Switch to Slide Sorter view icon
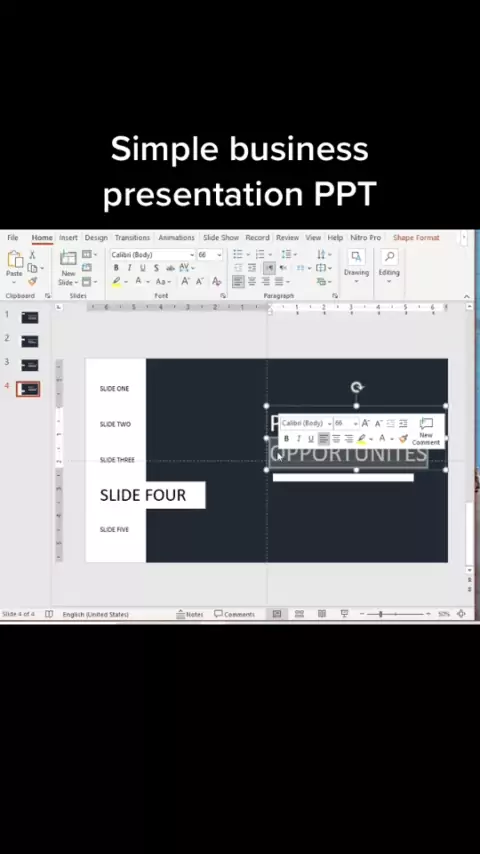The height and width of the screenshot is (854, 480). click(x=299, y=614)
